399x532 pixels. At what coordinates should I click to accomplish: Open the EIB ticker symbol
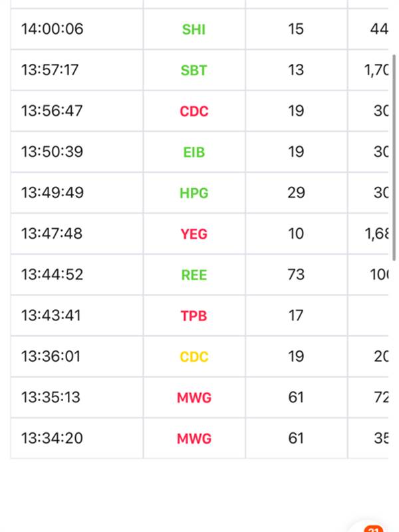[x=194, y=152]
